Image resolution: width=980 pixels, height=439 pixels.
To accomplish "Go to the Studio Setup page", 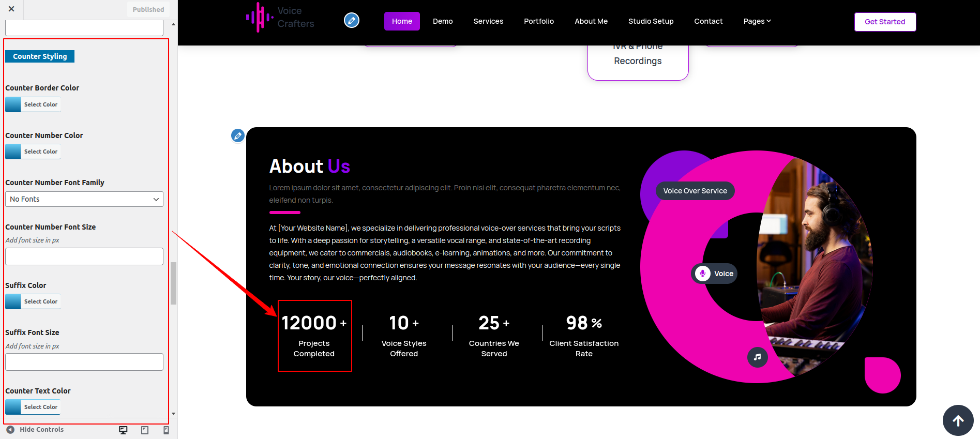I will (x=651, y=21).
